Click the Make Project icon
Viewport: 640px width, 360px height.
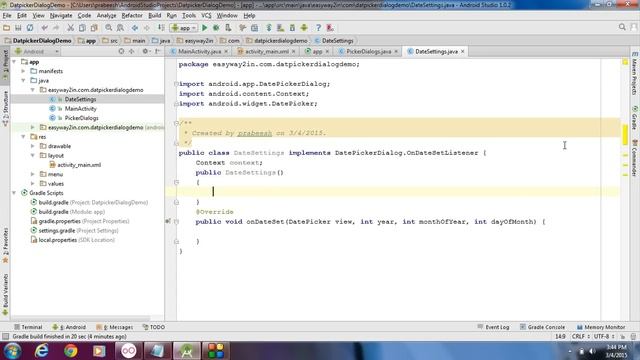click(161, 28)
